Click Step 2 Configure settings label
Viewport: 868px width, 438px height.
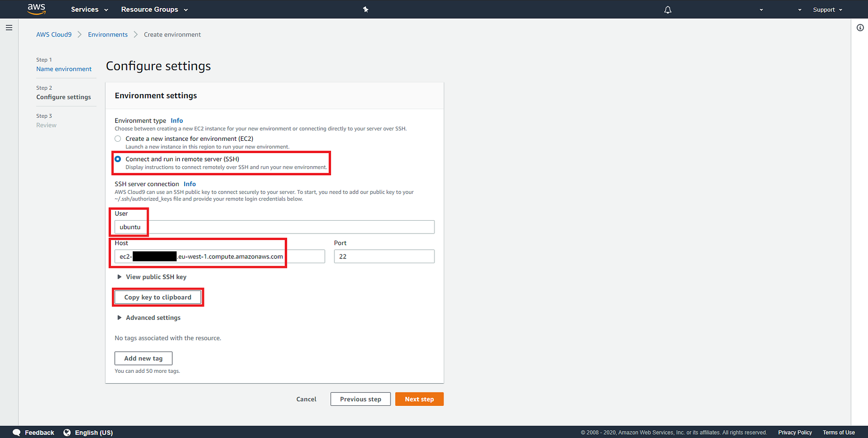pyautogui.click(x=64, y=97)
